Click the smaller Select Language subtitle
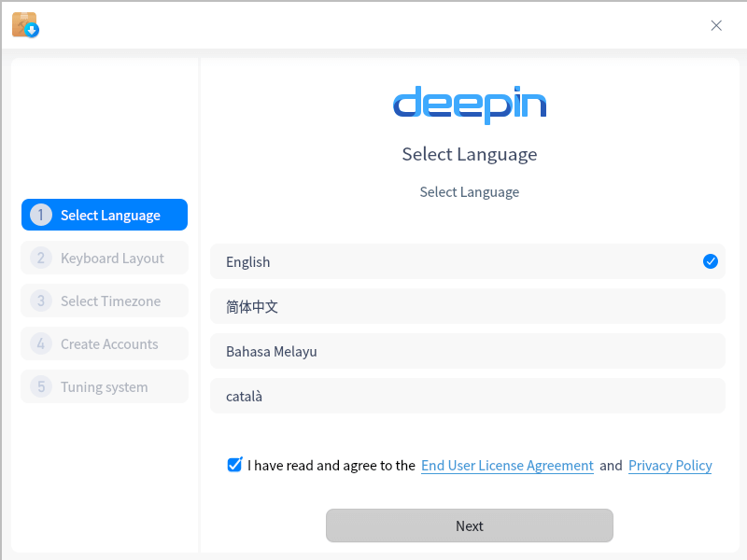747x560 pixels. (x=470, y=192)
